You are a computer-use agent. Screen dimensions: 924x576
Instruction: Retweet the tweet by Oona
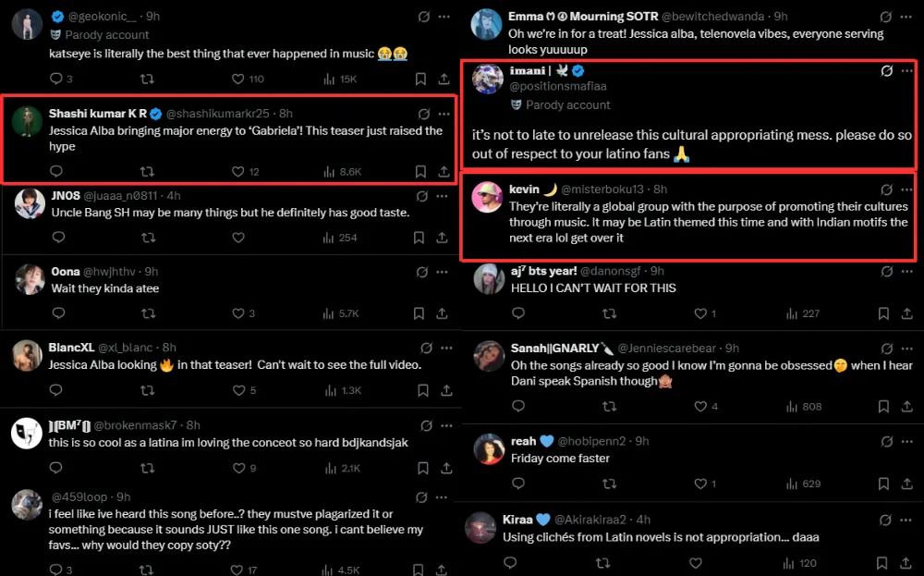point(147,313)
